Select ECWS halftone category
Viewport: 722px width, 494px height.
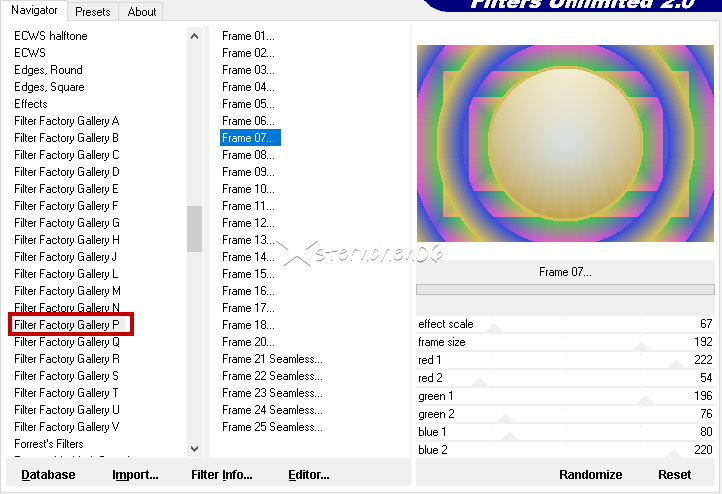(x=51, y=36)
